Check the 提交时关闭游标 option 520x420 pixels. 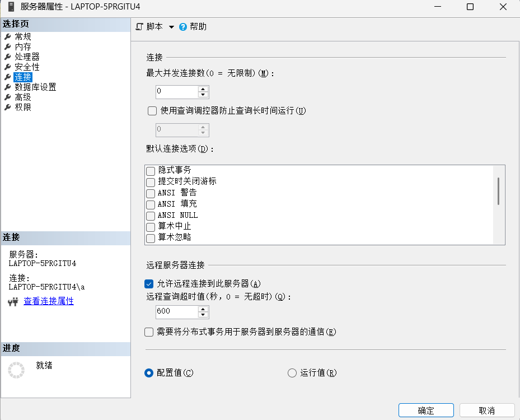click(x=151, y=182)
